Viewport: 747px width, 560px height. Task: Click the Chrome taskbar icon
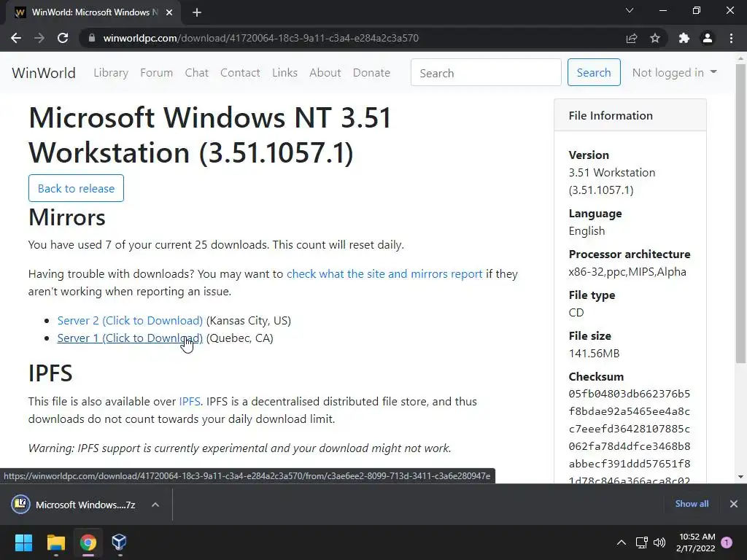[88, 542]
